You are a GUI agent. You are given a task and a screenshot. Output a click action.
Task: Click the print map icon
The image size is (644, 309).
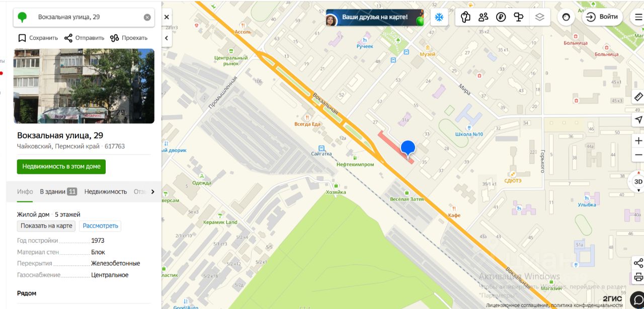click(638, 277)
